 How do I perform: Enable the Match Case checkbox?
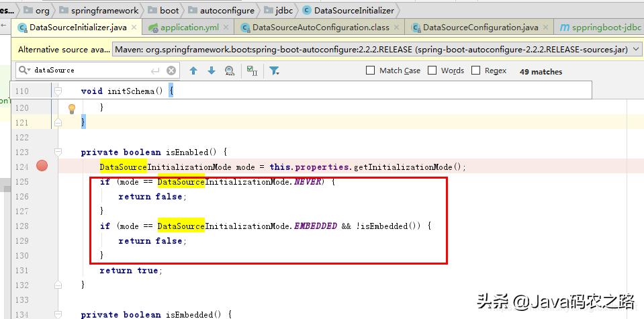click(370, 71)
